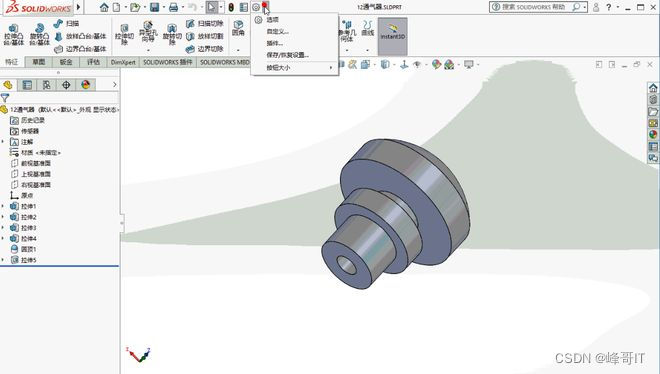
Task: Open the 按钮大小 button size submenu
Action: (x=295, y=67)
